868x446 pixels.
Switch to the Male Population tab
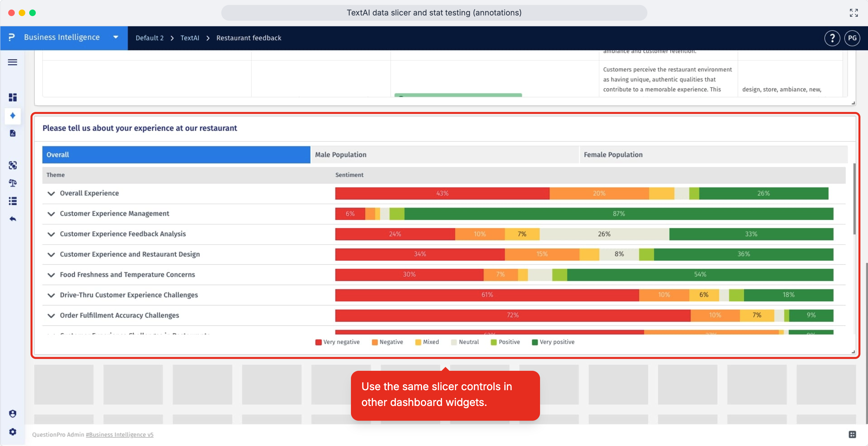point(445,155)
